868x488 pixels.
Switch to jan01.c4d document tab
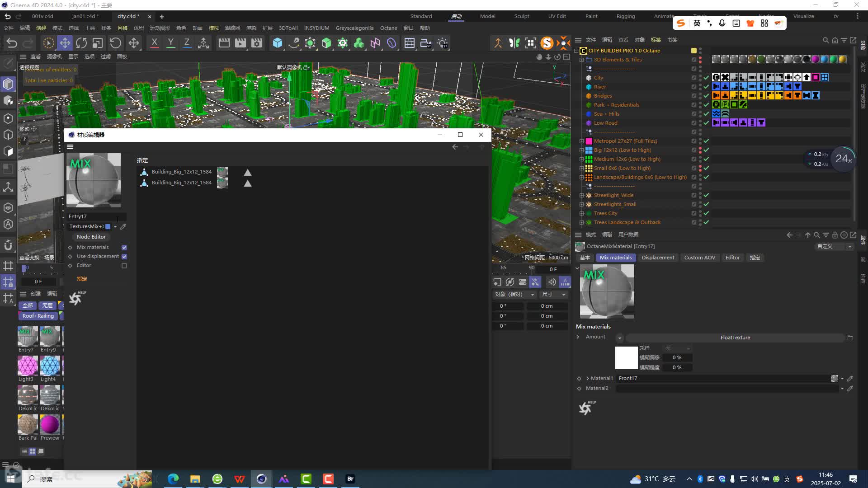85,16
